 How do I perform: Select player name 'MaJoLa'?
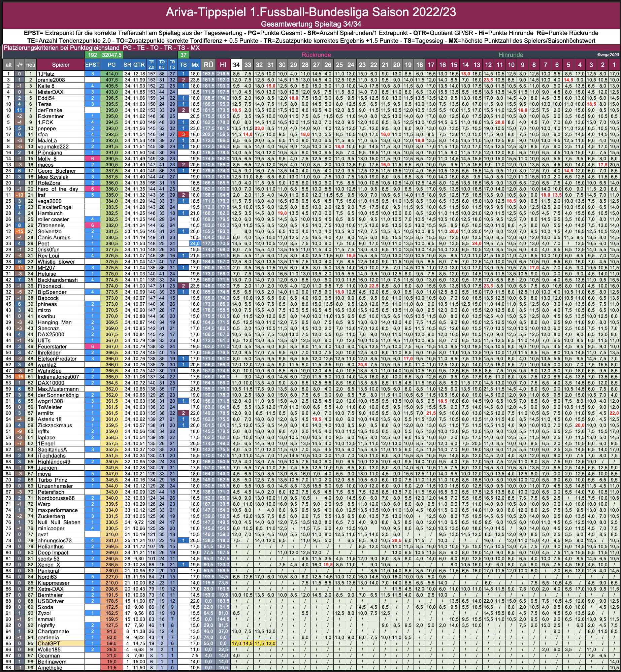click(x=47, y=140)
